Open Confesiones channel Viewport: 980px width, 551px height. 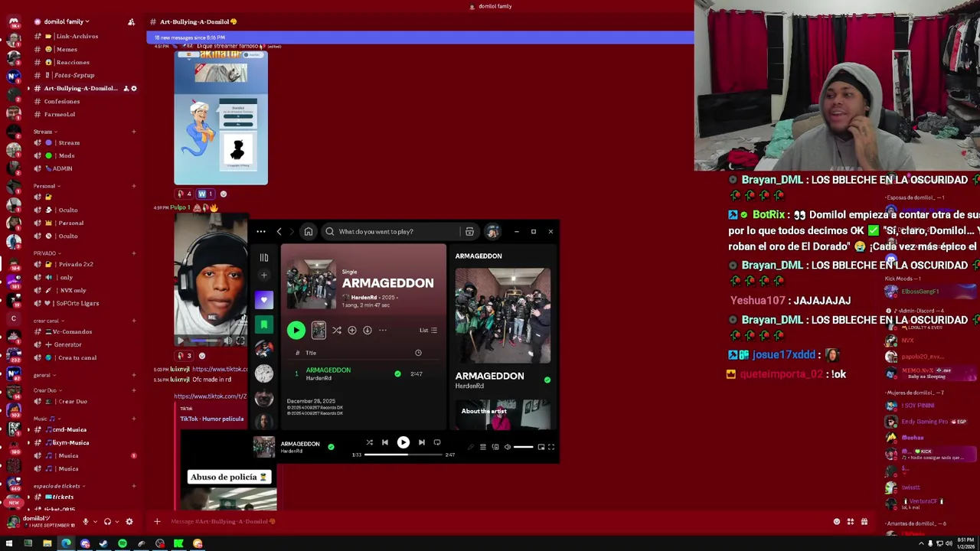(x=61, y=101)
